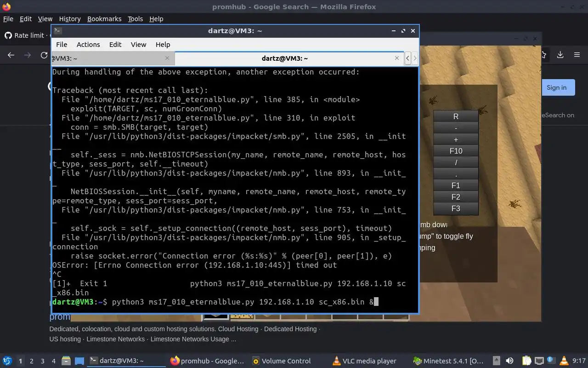The width and height of the screenshot is (588, 368).
Task: Select Minetest 5.4.1 in the taskbar
Action: pyautogui.click(x=449, y=361)
